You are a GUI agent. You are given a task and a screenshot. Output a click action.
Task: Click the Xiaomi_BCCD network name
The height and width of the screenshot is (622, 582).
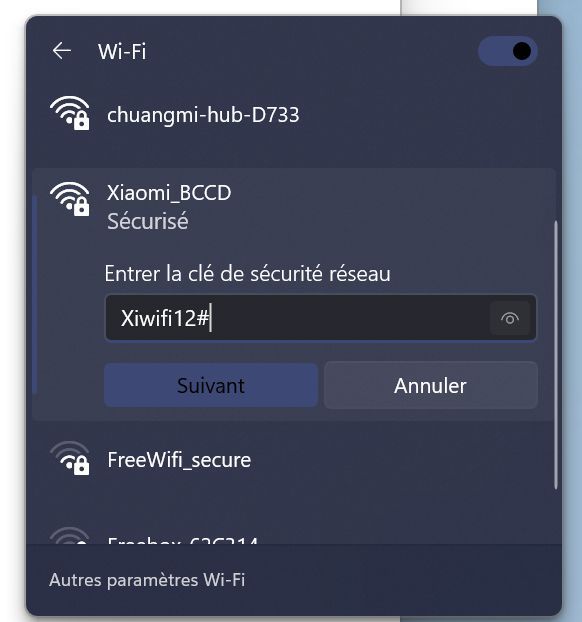169,193
